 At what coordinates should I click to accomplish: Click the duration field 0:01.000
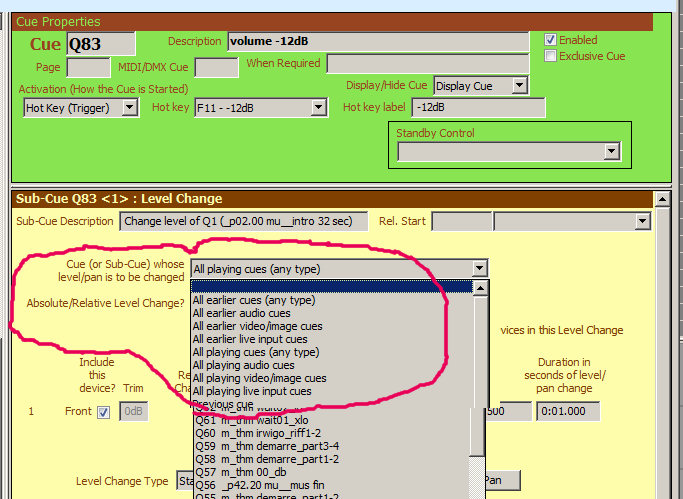pos(567,411)
